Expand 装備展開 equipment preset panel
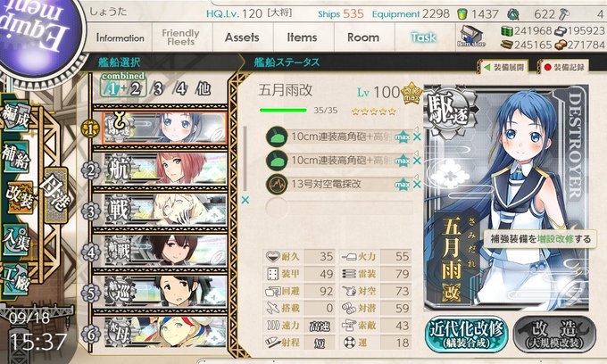Viewport: 607px width, 364px height. 503,67
